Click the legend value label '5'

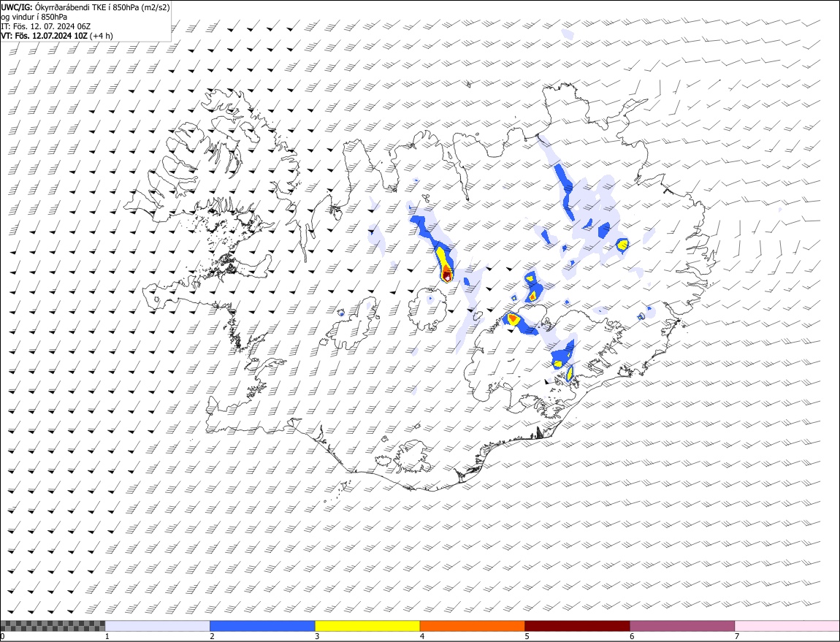click(x=527, y=637)
